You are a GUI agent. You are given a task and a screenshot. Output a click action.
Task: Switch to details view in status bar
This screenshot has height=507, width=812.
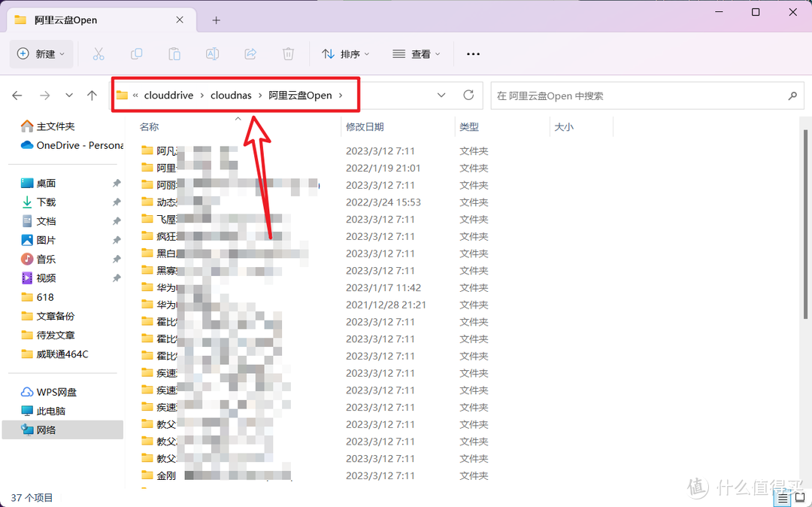click(x=782, y=497)
